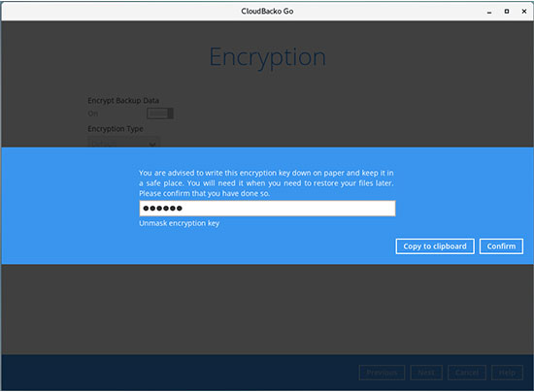
Task: Copy encryption key to clipboard
Action: 435,246
